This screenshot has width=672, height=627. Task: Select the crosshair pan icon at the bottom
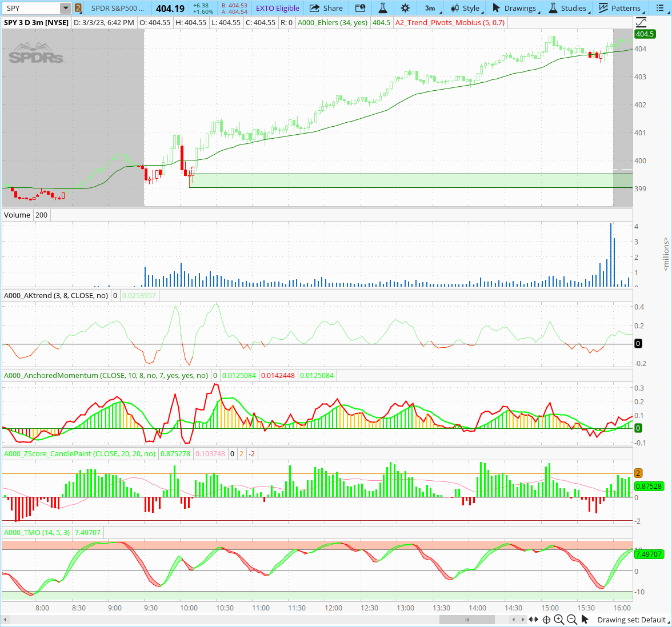(546, 620)
